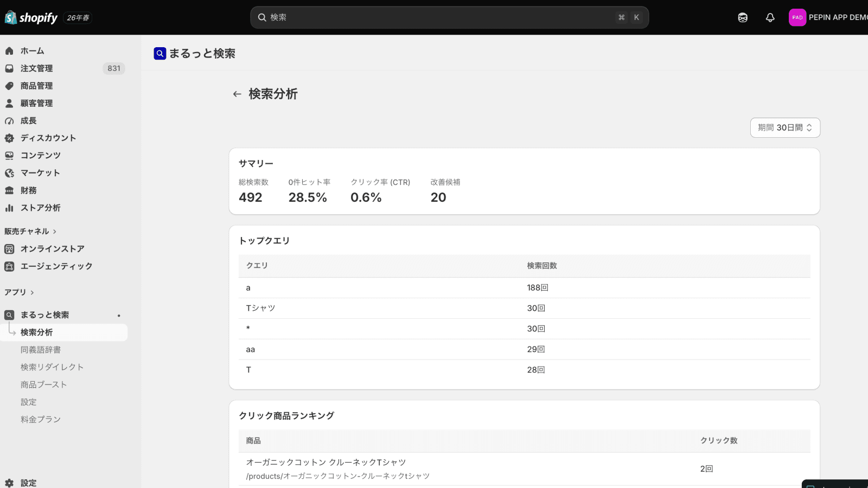Image resolution: width=868 pixels, height=488 pixels.
Task: Click the ストア分析 bar chart icon
Action: (9, 208)
